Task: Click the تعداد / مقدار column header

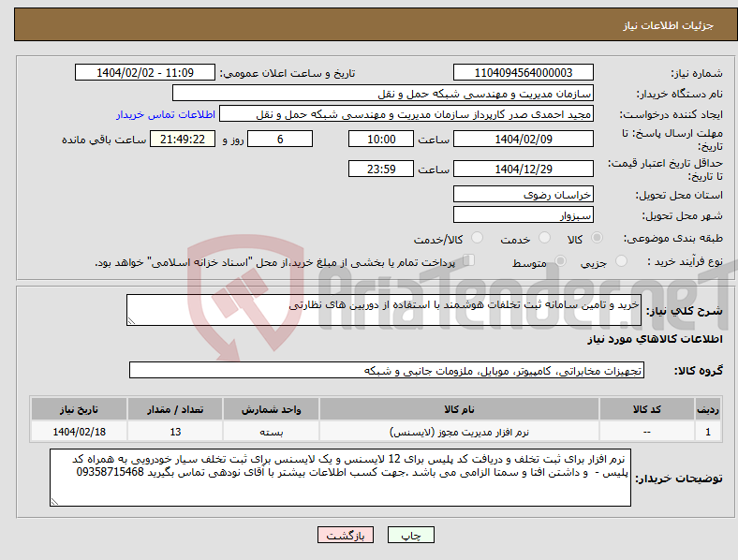Action: click(175, 409)
